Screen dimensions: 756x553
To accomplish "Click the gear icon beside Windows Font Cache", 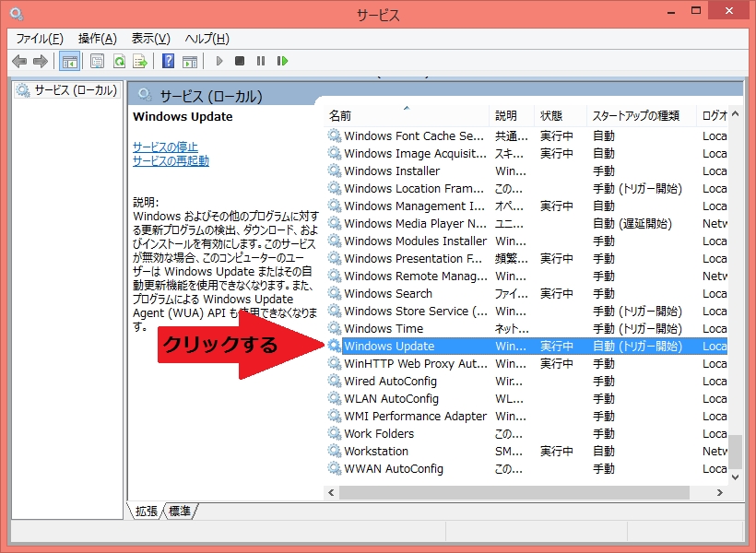I will 334,135.
